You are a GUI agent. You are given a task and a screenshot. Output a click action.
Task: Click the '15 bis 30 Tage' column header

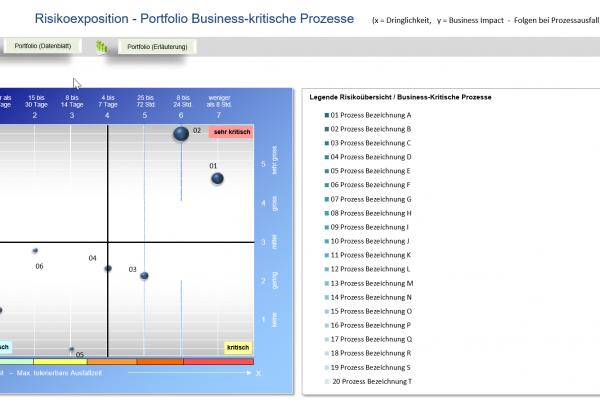tap(35, 101)
